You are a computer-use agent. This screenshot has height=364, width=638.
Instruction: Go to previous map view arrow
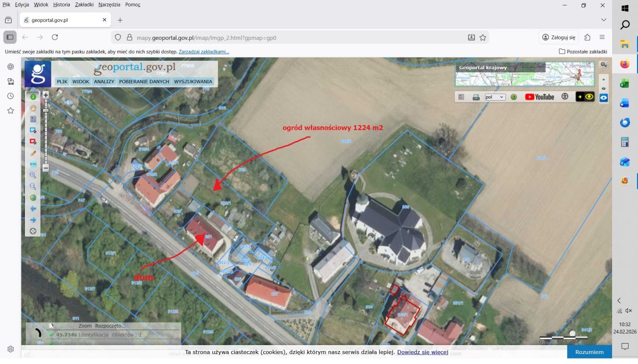tap(33, 209)
